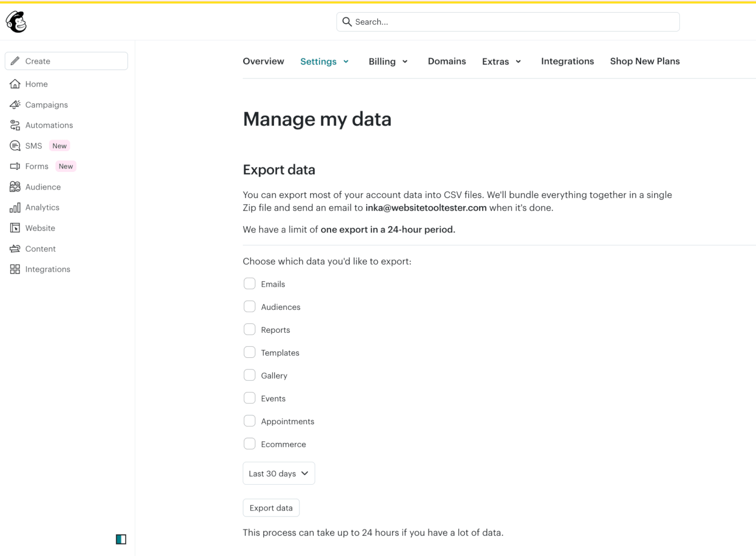
Task: Expand the Extras menu
Action: pos(501,61)
